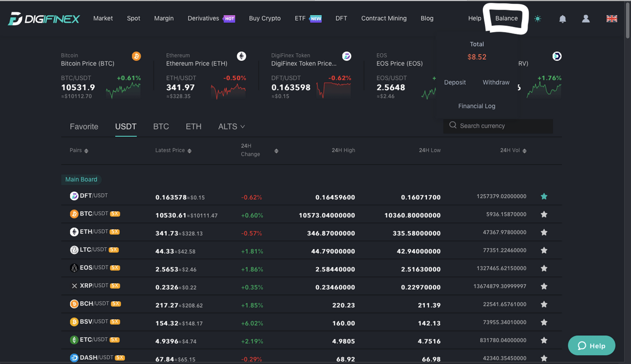Viewport: 631px width, 364px height.
Task: Click the EOS coin icon in table
Action: [x=74, y=268]
